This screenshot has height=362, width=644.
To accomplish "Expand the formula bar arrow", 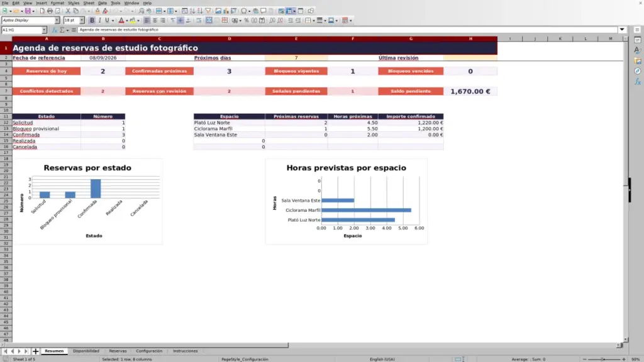I will tap(622, 30).
